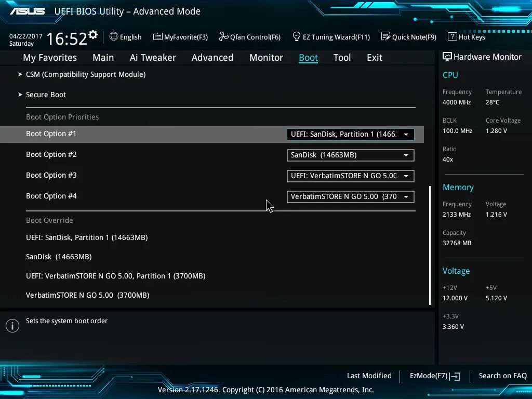Screen dimensions: 532x399
Task: Click the CPU frequency 4000 MHz value
Action: (457, 102)
